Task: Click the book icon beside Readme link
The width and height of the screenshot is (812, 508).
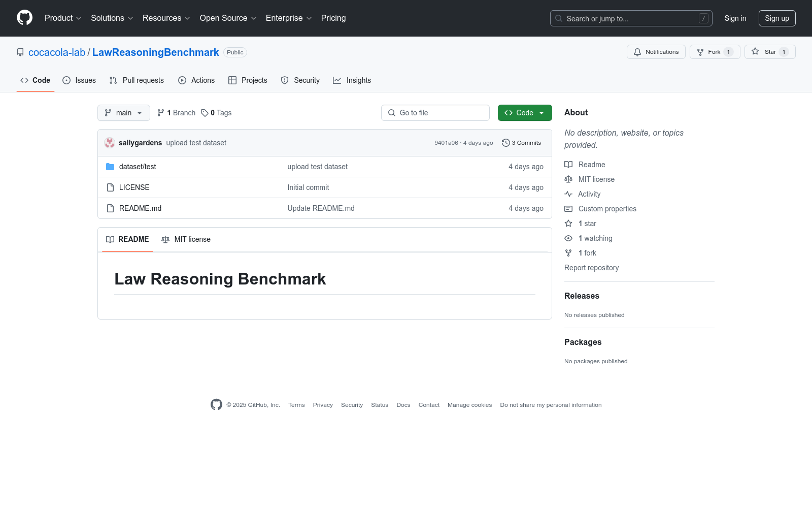Action: point(568,165)
